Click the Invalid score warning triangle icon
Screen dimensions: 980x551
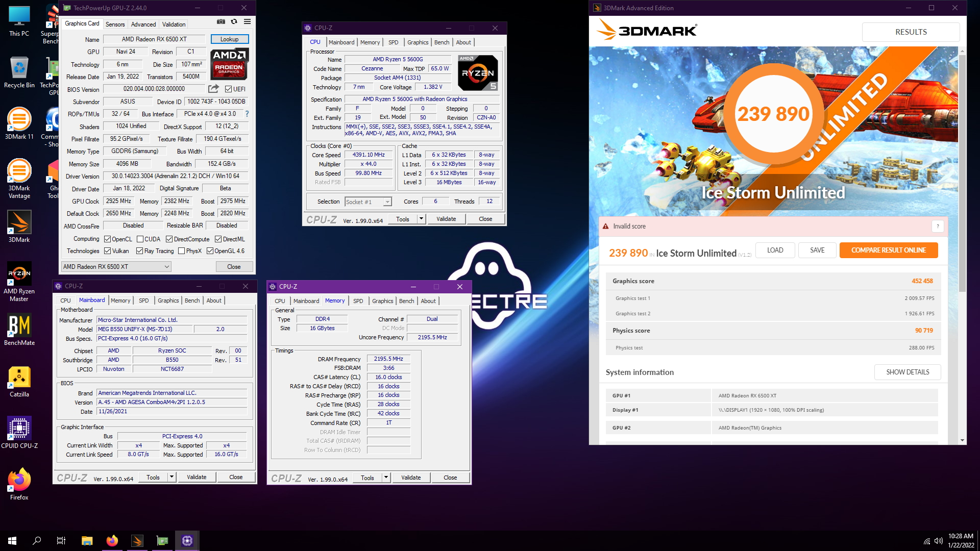(605, 227)
